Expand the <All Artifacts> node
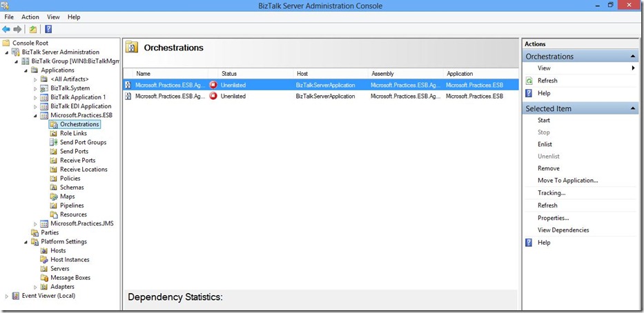Image resolution: width=644 pixels, height=313 pixels. click(35, 79)
